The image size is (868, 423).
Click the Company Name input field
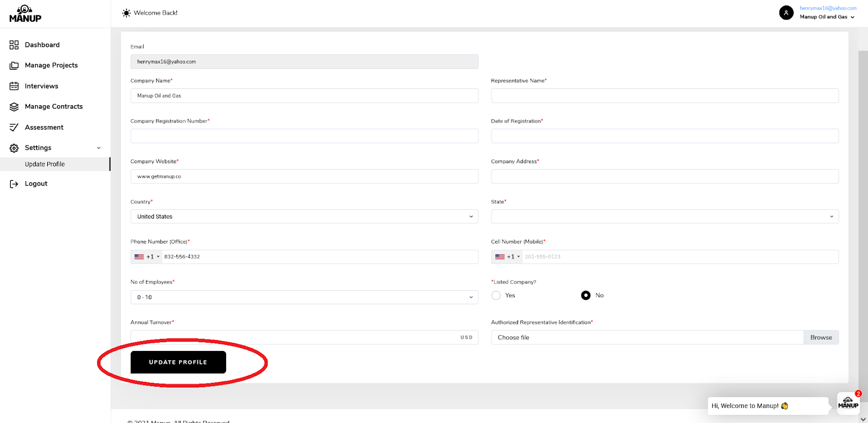pos(304,95)
